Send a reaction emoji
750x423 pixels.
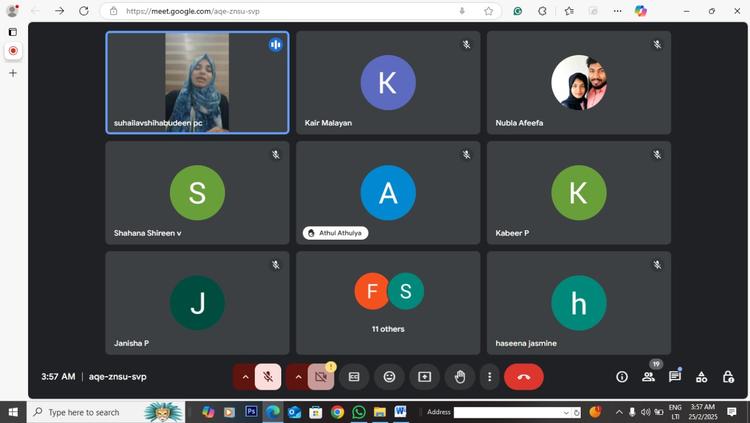point(389,377)
